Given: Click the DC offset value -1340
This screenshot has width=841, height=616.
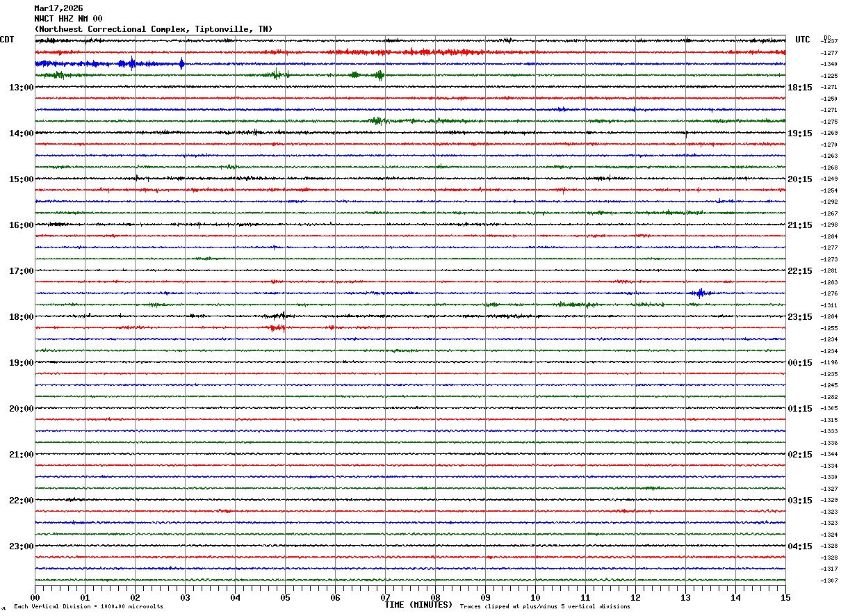Looking at the screenshot, I should (829, 65).
